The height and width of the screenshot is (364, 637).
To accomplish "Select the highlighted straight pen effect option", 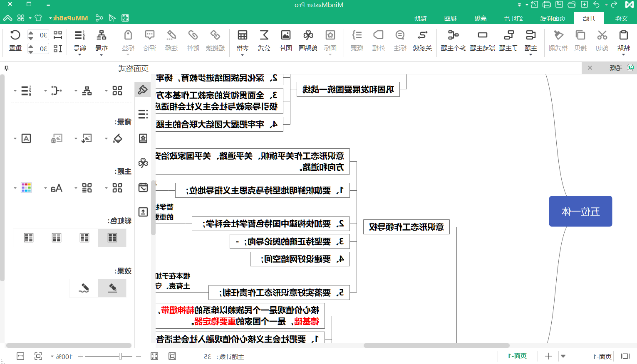I will point(112,288).
